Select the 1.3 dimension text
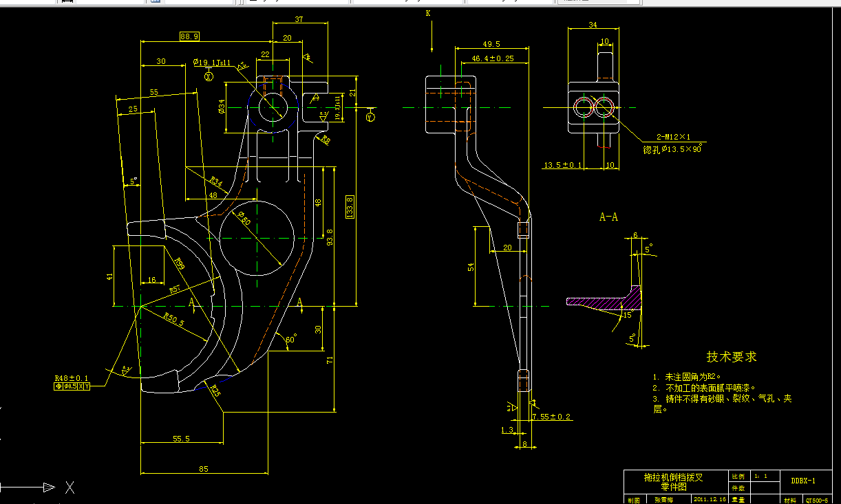 coord(508,430)
